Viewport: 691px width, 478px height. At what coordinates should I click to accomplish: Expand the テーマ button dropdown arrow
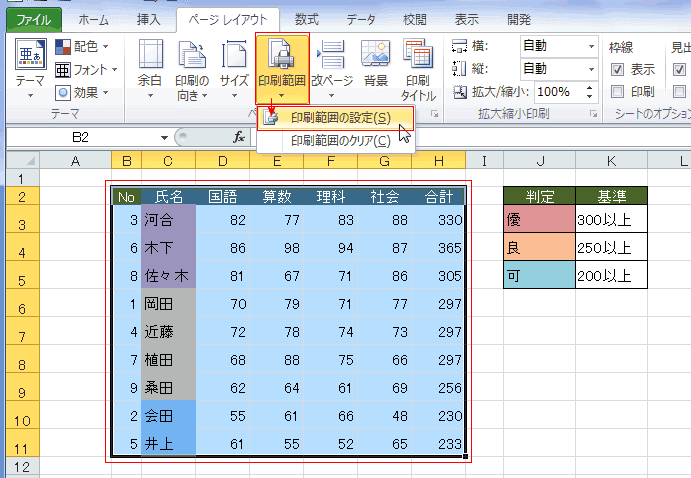tap(30, 95)
